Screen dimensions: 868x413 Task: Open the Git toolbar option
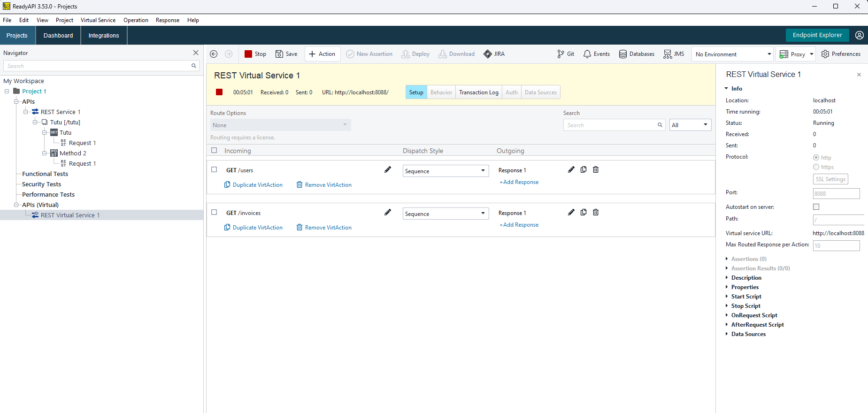pos(565,54)
